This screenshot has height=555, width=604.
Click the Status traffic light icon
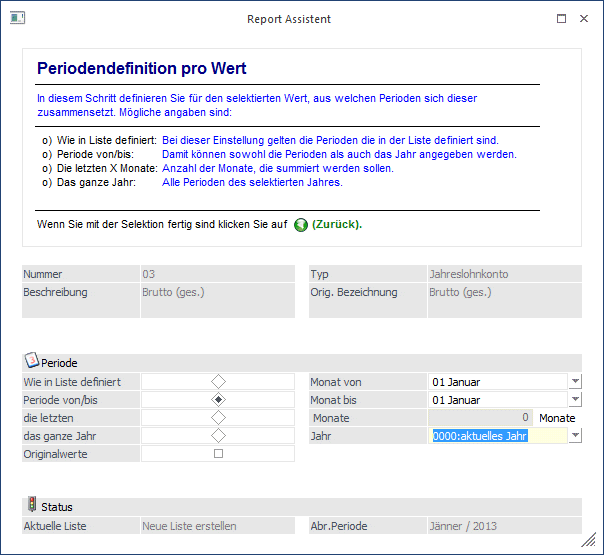click(31, 506)
